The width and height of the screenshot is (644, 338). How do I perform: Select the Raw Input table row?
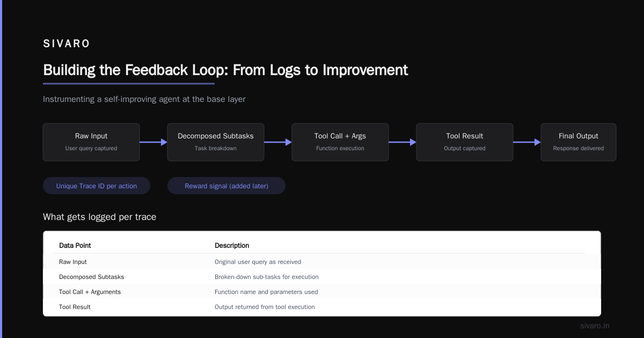coord(322,262)
